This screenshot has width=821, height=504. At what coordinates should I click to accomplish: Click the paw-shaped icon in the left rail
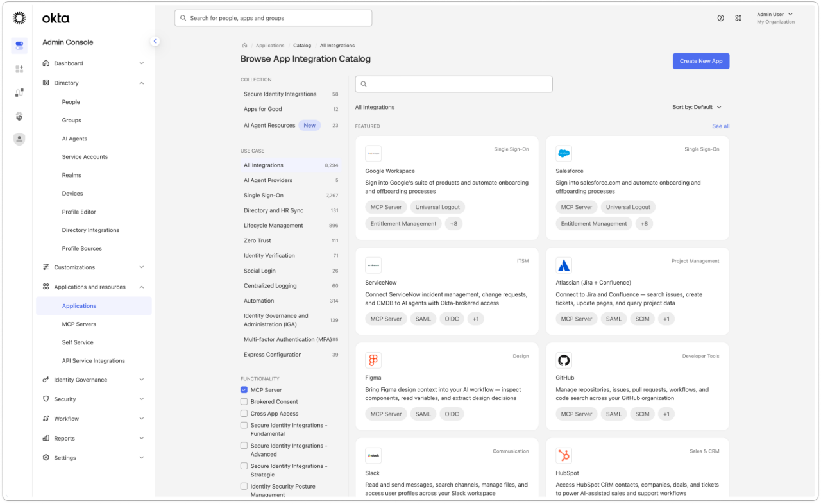(19, 117)
